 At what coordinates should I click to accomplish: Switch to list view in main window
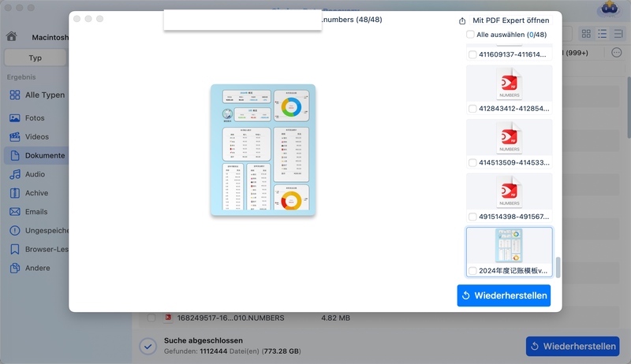coord(602,34)
